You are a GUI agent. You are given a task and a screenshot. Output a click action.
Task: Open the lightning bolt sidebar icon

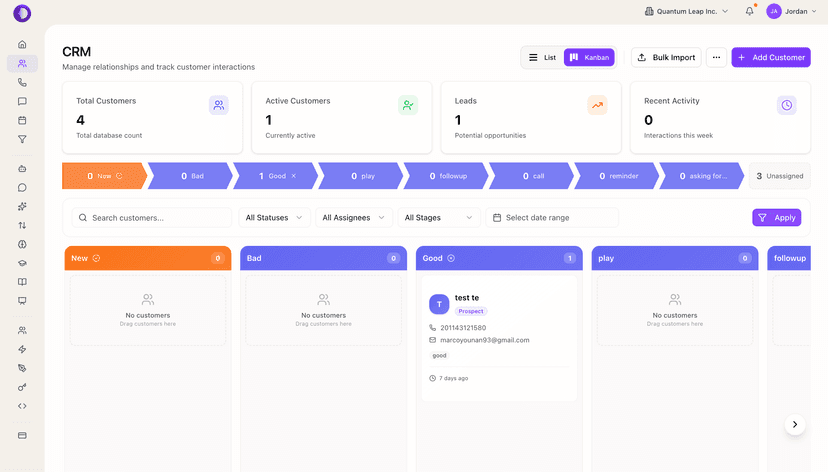tap(22, 350)
